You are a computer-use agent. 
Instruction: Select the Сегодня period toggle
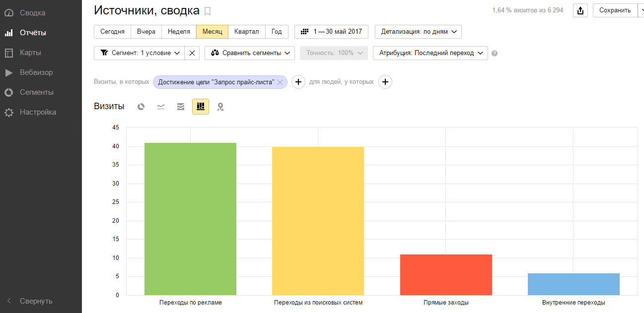pyautogui.click(x=112, y=32)
